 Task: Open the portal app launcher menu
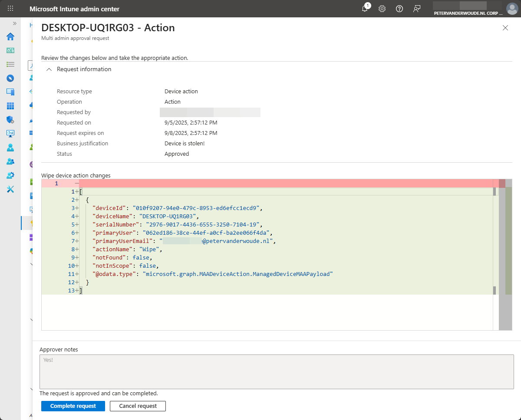point(10,9)
